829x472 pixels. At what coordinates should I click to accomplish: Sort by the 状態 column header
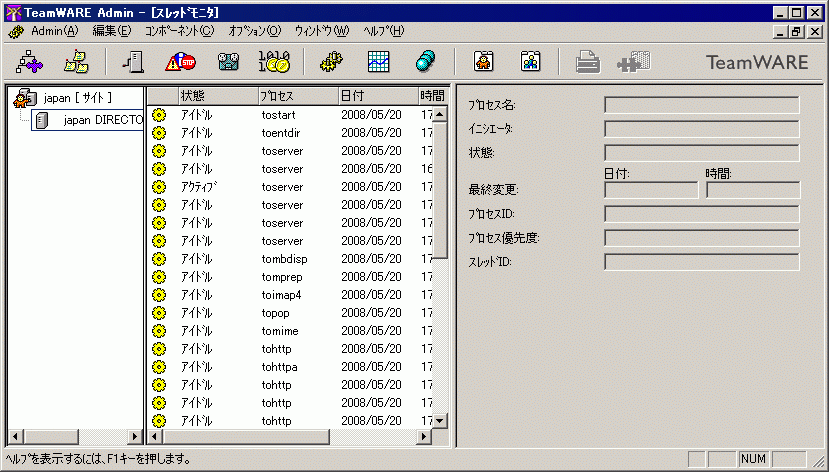[218, 96]
